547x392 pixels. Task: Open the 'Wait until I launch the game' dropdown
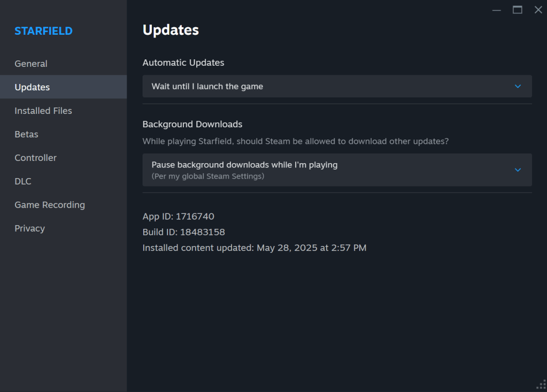[337, 86]
